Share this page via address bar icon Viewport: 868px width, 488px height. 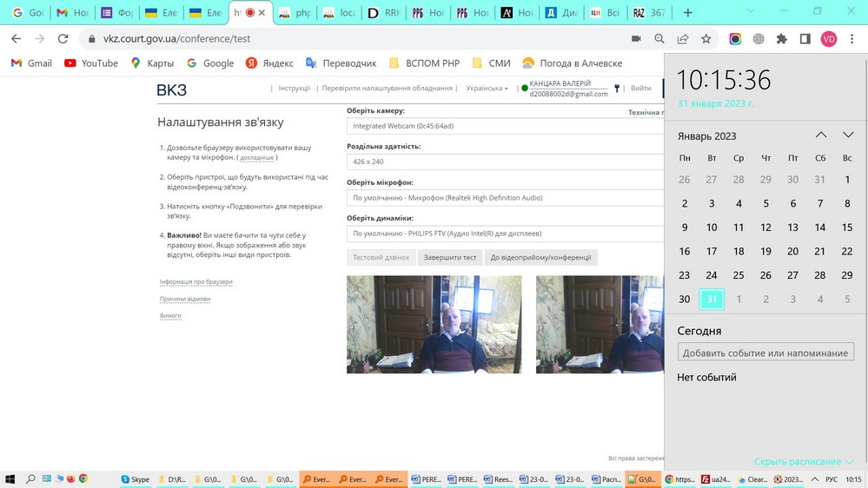pyautogui.click(x=683, y=39)
